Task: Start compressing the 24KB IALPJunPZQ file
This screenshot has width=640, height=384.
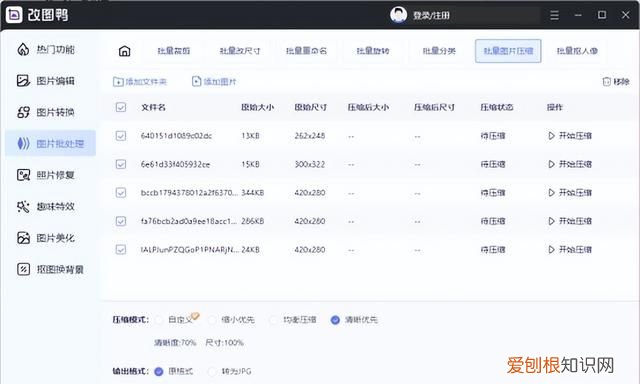Action: pos(570,249)
